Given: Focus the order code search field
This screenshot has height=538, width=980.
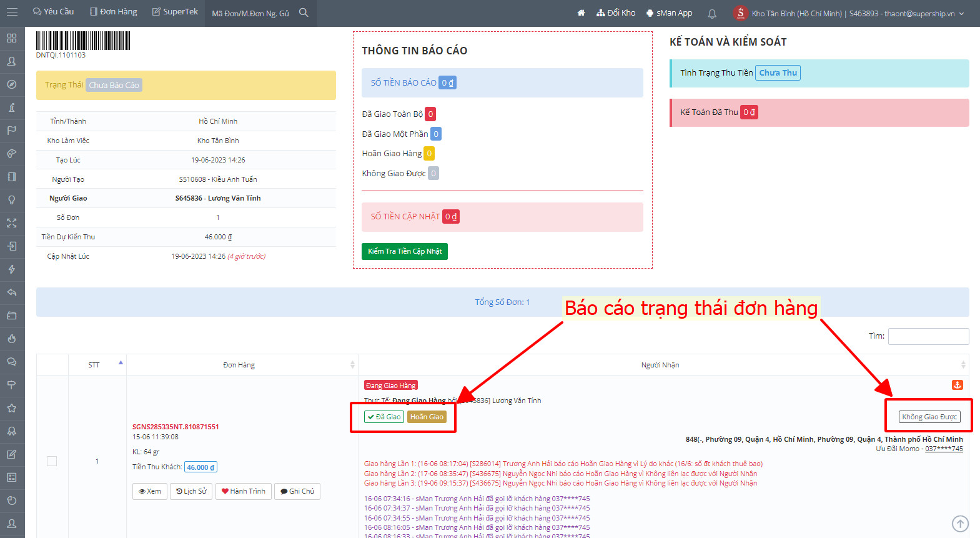Looking at the screenshot, I should point(250,13).
